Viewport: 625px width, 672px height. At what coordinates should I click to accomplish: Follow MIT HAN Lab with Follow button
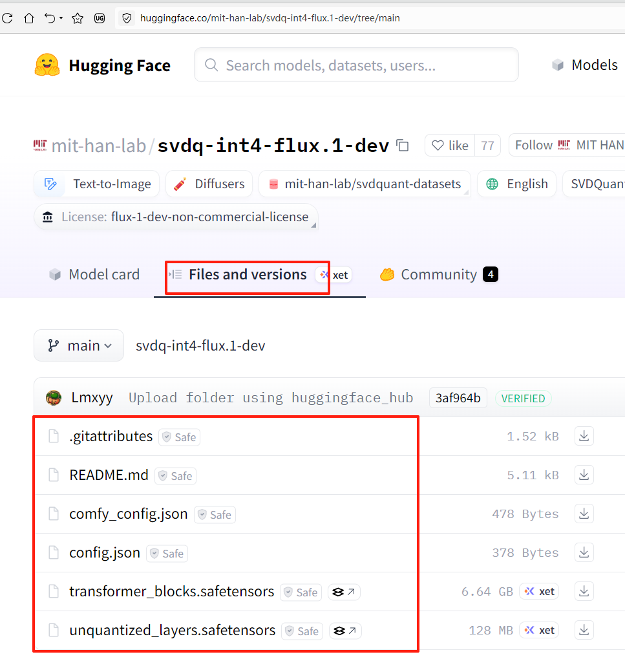[x=567, y=146]
